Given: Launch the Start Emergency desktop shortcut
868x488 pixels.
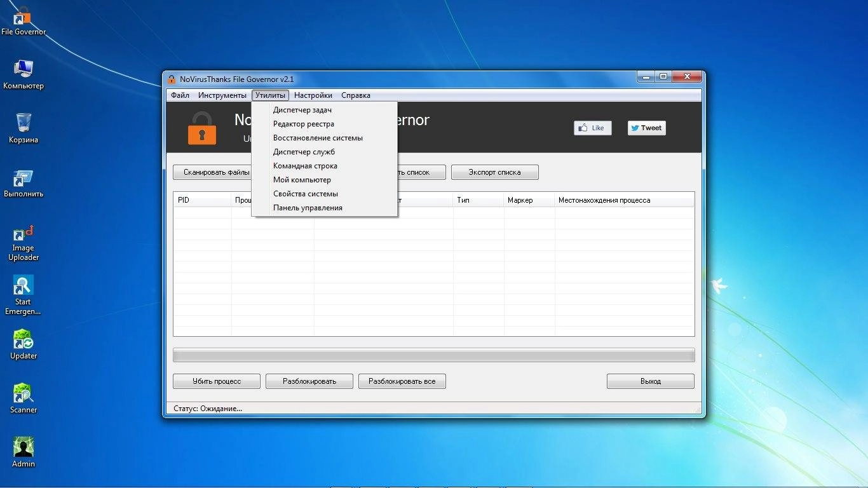Looking at the screenshot, I should 24,296.
